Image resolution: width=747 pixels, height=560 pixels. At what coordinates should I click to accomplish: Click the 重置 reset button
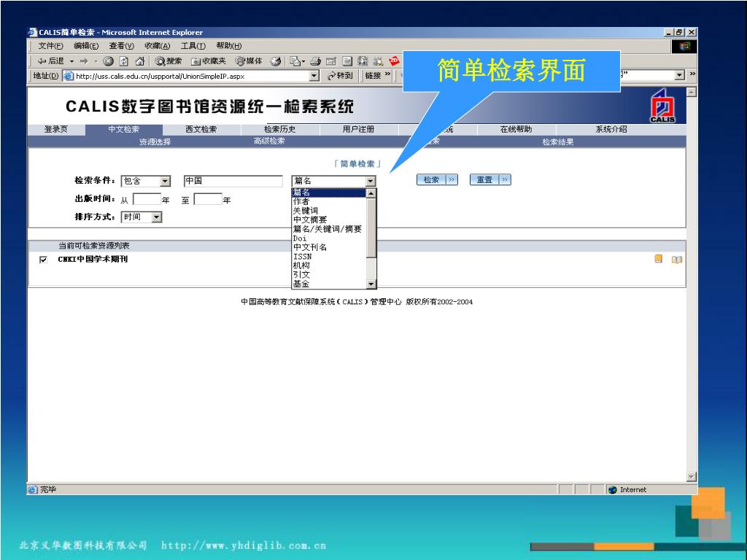point(490,179)
